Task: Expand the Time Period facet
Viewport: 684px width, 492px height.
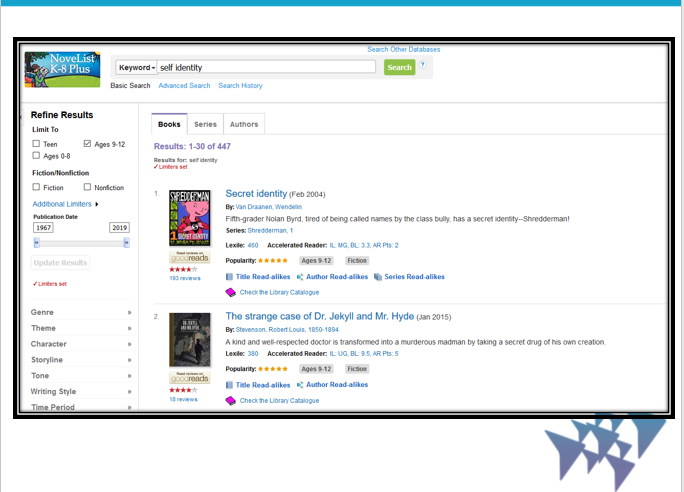Action: point(81,407)
